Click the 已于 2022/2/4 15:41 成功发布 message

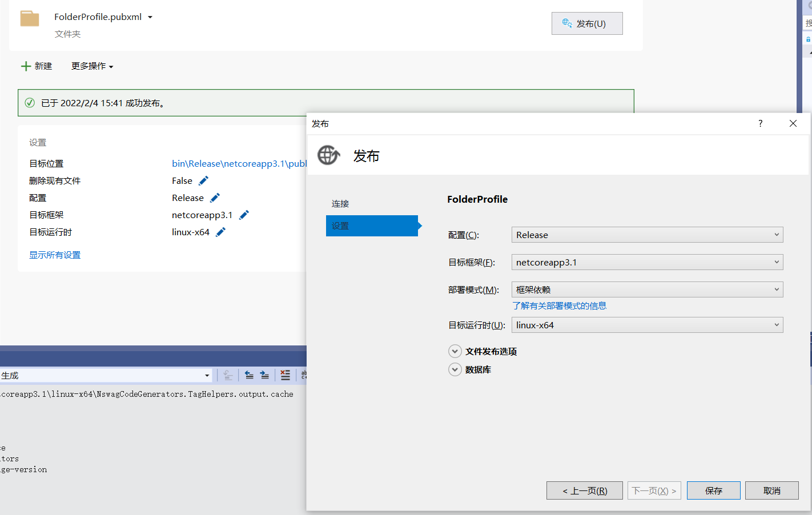[x=103, y=103]
